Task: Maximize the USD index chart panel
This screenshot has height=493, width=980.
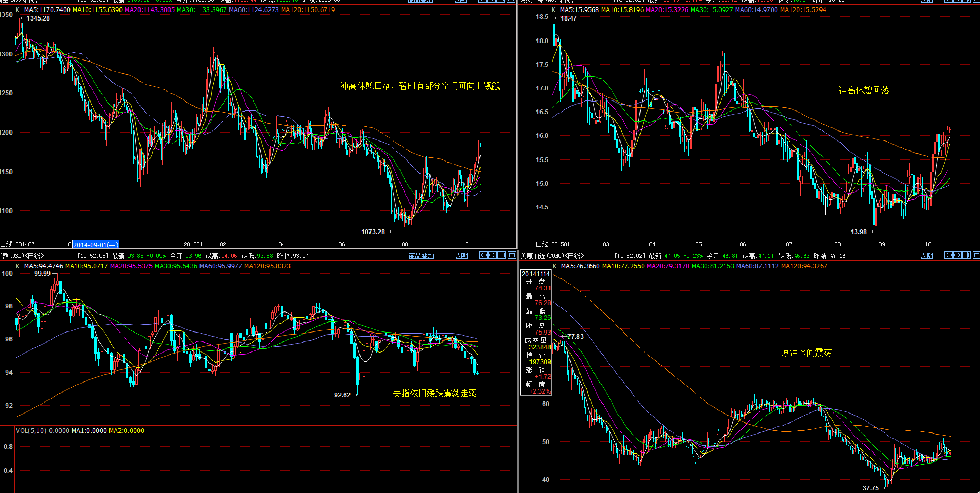Action: [512, 255]
